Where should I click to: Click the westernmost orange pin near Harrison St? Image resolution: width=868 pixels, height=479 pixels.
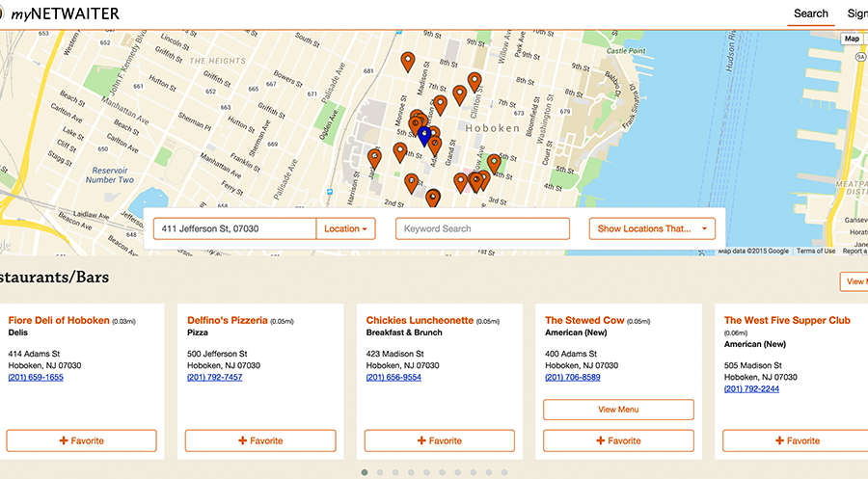tap(375, 159)
